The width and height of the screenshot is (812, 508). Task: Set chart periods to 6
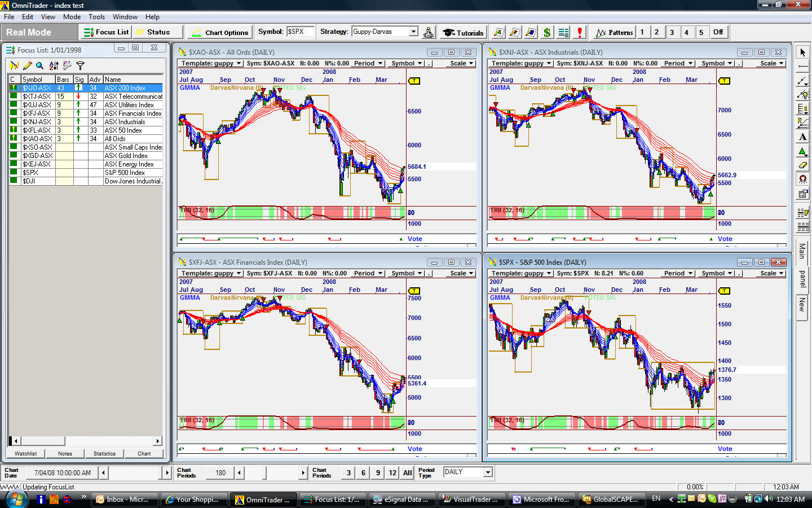363,473
